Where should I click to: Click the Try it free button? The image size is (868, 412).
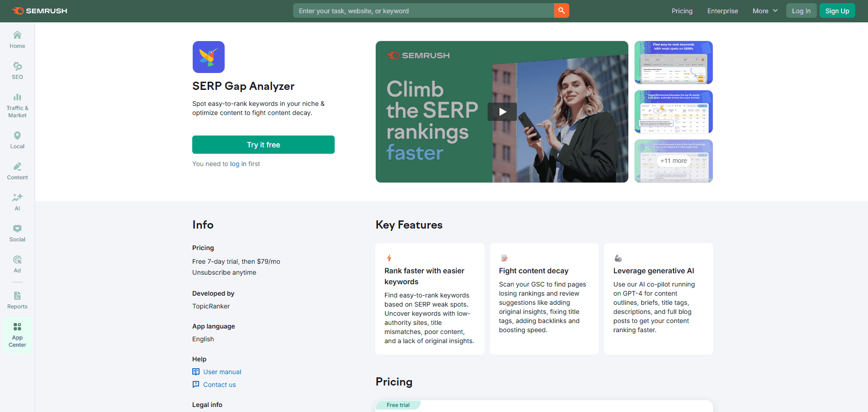[263, 145]
